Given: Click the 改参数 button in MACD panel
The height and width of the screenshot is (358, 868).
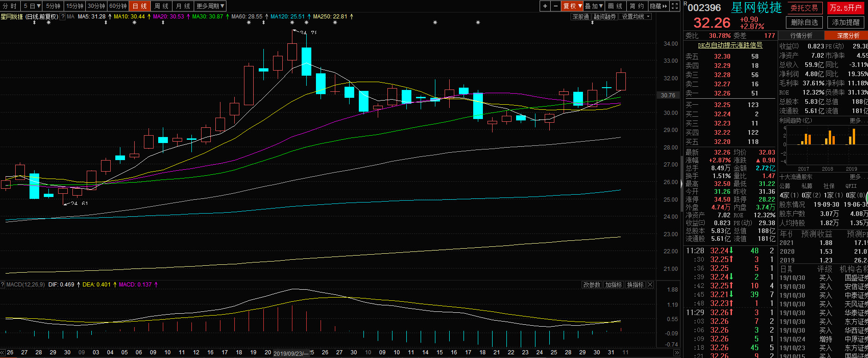Looking at the screenshot, I should coord(592,285).
